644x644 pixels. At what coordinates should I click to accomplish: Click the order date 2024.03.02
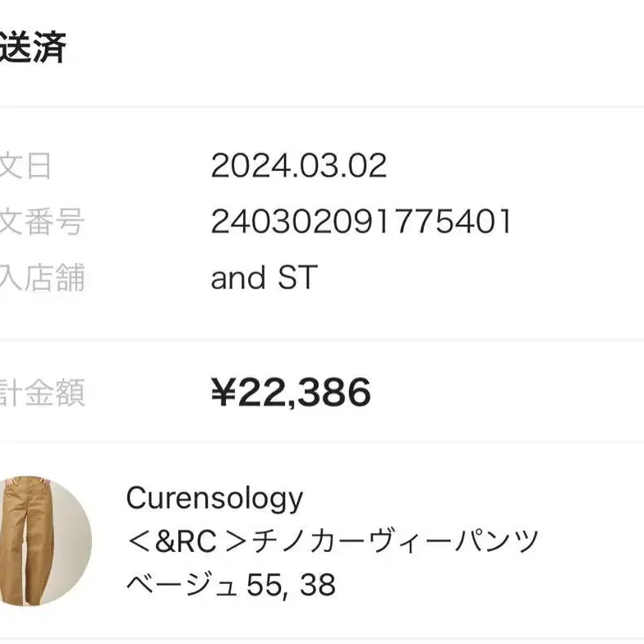[x=298, y=166]
